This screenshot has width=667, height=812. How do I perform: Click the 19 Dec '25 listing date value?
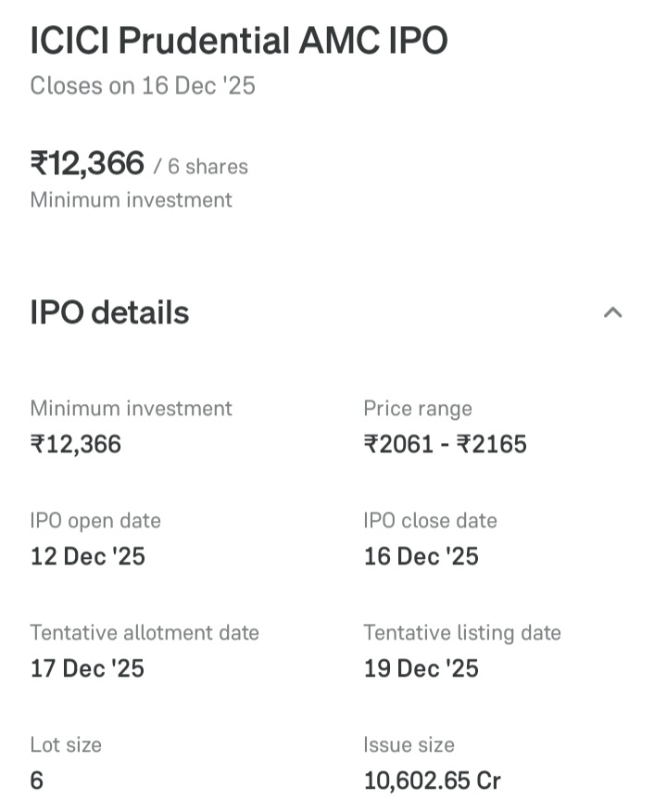click(x=422, y=668)
